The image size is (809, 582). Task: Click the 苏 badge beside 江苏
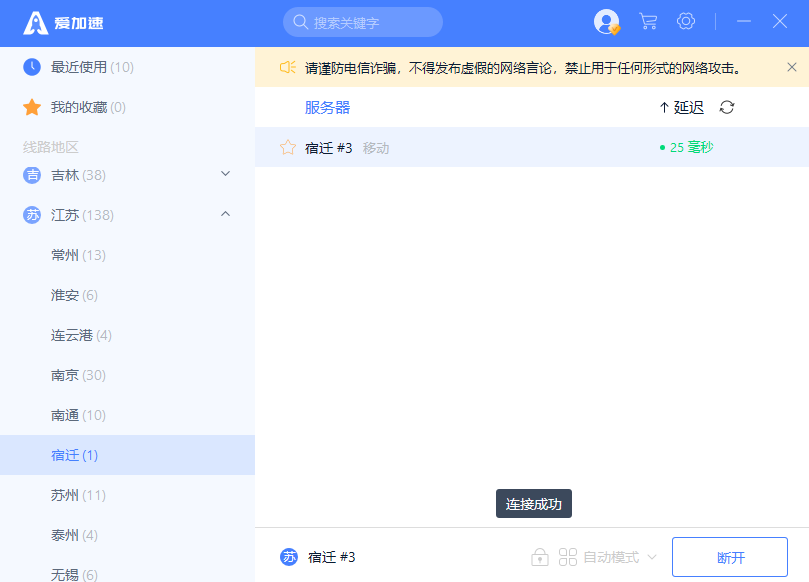tap(32, 215)
